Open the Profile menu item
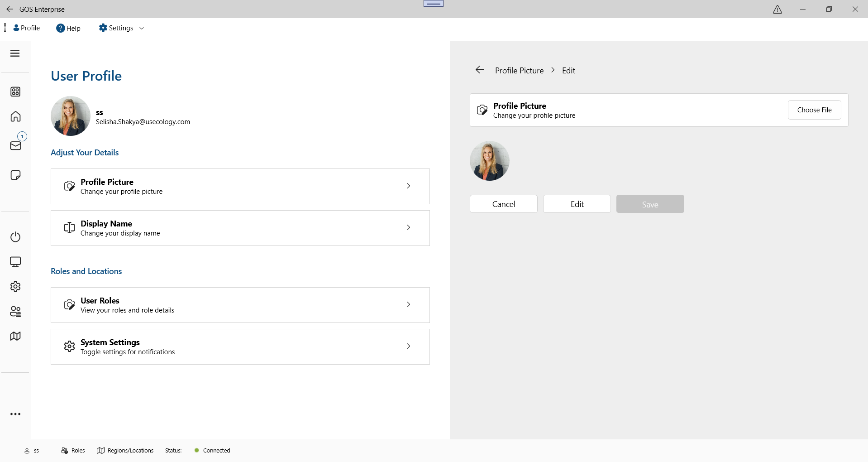Screen dimensions: 868x462 [27, 28]
